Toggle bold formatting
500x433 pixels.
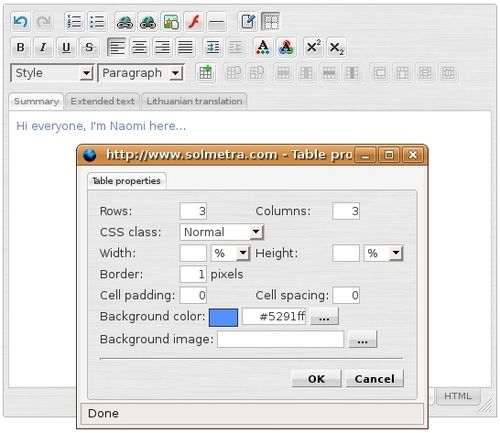click(20, 47)
